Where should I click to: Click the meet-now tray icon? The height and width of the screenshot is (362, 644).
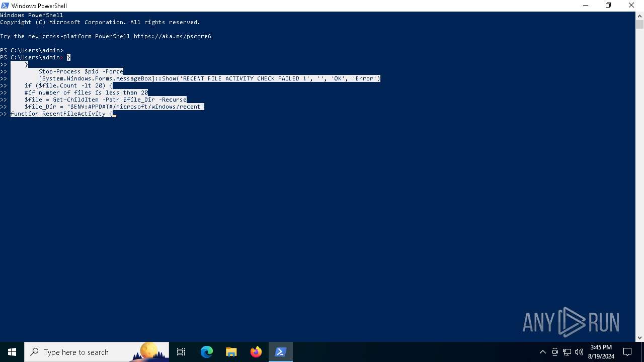(x=555, y=352)
